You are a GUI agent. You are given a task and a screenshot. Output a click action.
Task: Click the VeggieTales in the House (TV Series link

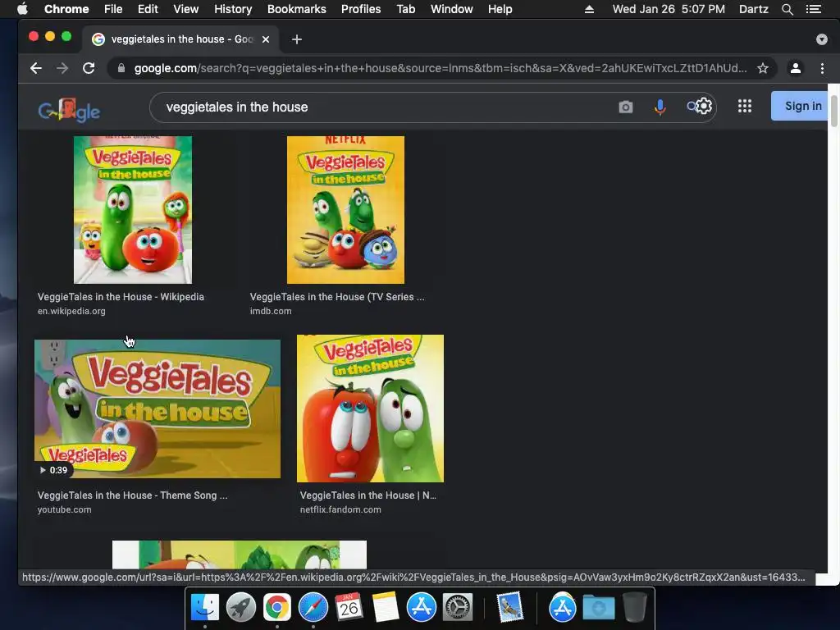[337, 297]
